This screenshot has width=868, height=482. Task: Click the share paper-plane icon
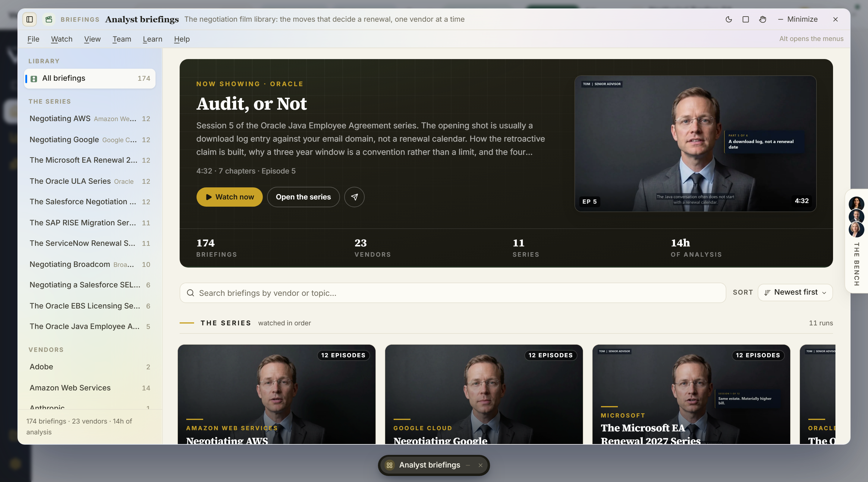coord(354,197)
